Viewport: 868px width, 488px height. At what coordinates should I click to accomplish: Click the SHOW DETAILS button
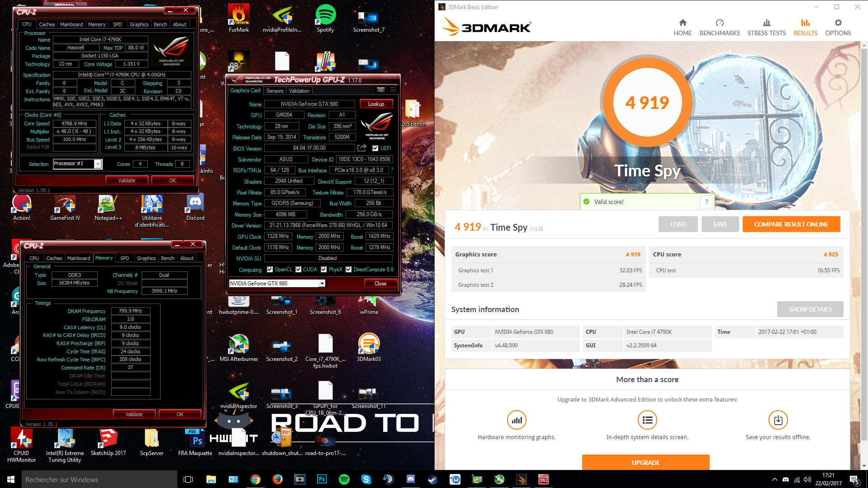(810, 309)
